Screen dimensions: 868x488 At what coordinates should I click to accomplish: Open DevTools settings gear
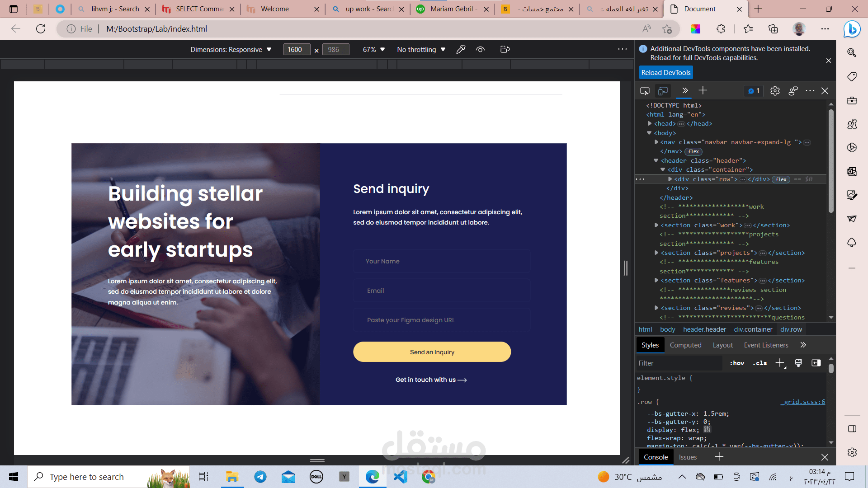(775, 91)
